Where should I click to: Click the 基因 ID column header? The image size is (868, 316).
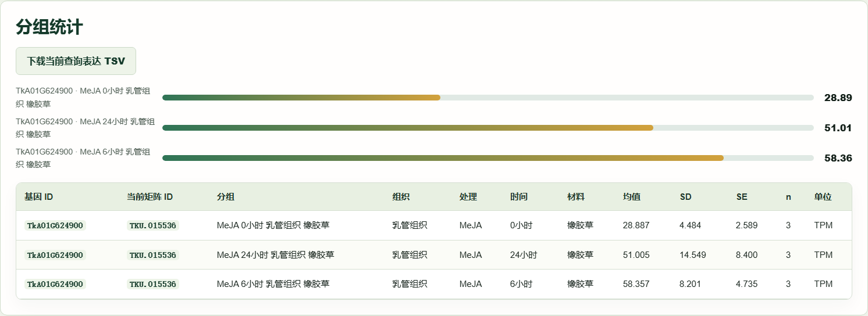pos(39,197)
